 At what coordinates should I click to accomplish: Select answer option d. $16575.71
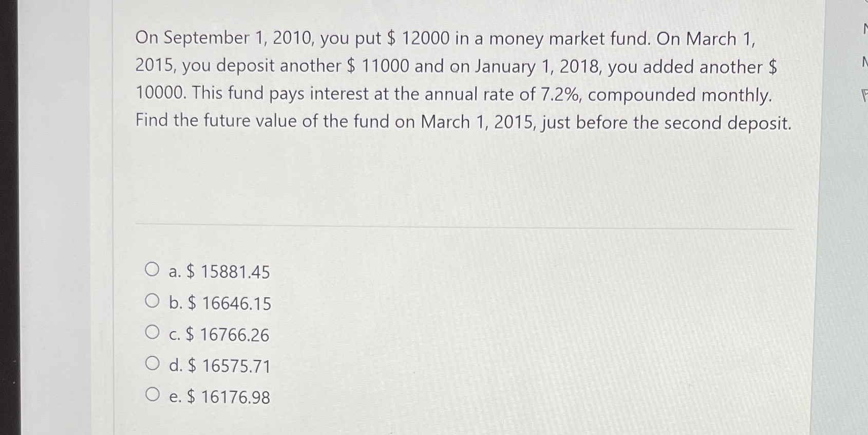pos(153,364)
